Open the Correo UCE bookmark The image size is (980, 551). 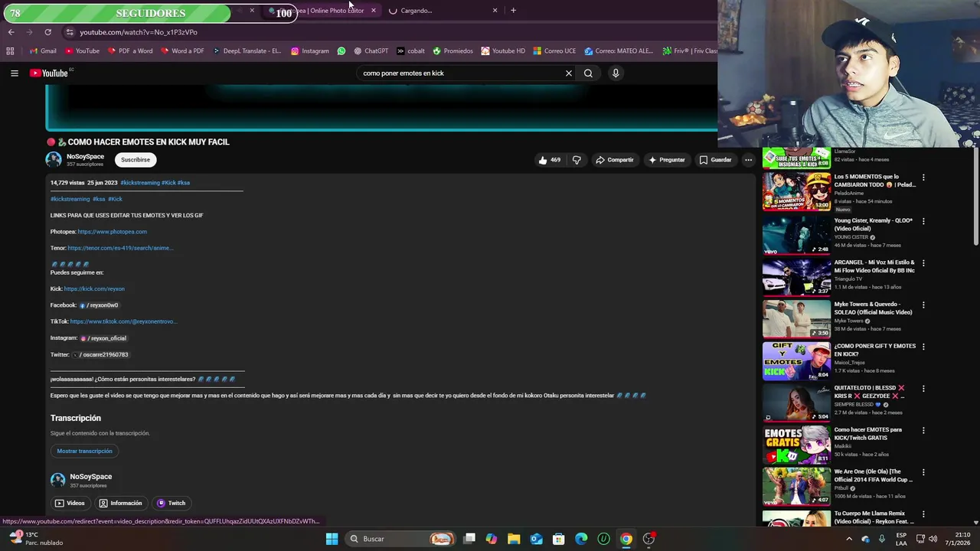tap(554, 51)
